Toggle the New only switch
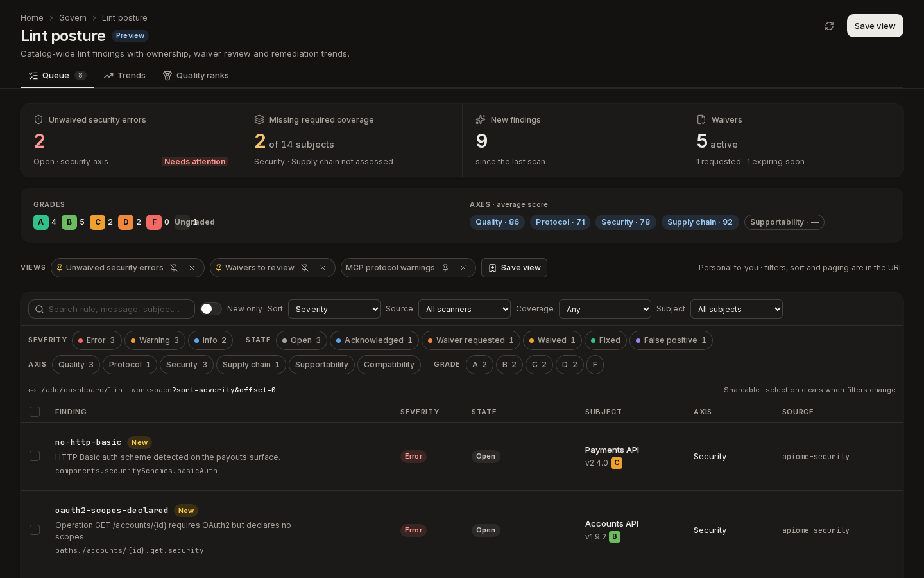The image size is (924, 578). click(211, 309)
